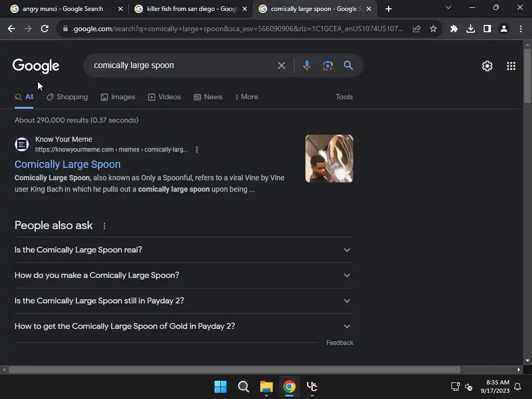Open the King Bach spoon thumbnail
The height and width of the screenshot is (399, 532).
click(329, 158)
